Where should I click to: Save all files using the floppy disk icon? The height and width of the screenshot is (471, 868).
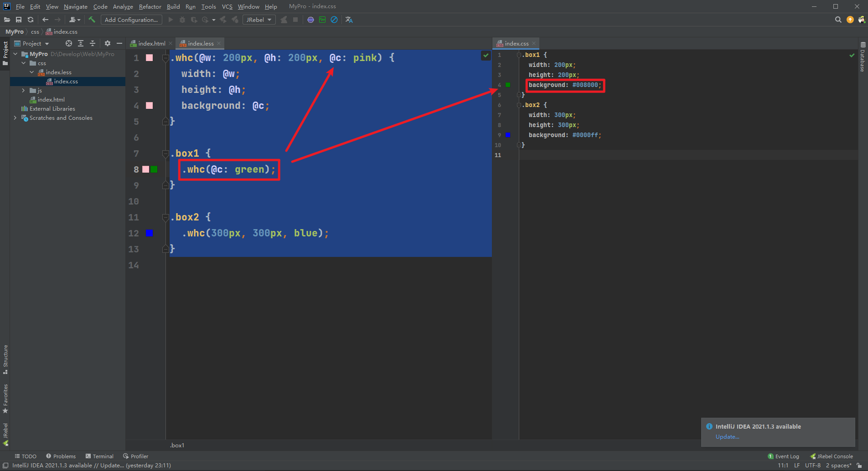tap(19, 20)
